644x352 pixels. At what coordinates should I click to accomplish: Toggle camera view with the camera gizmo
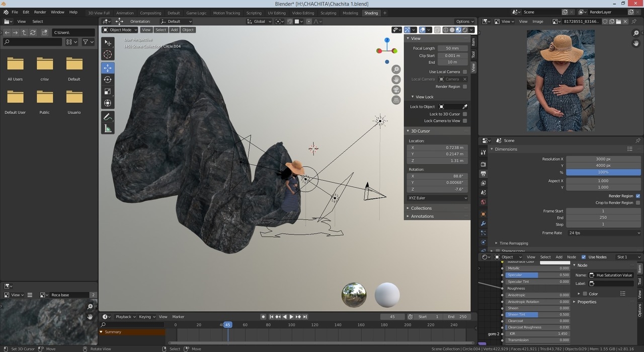point(396,90)
